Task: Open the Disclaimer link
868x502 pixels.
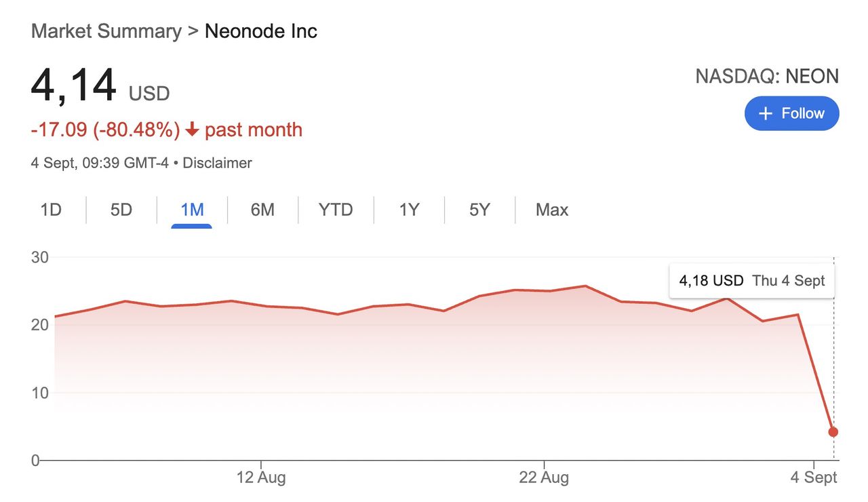Action: tap(217, 163)
